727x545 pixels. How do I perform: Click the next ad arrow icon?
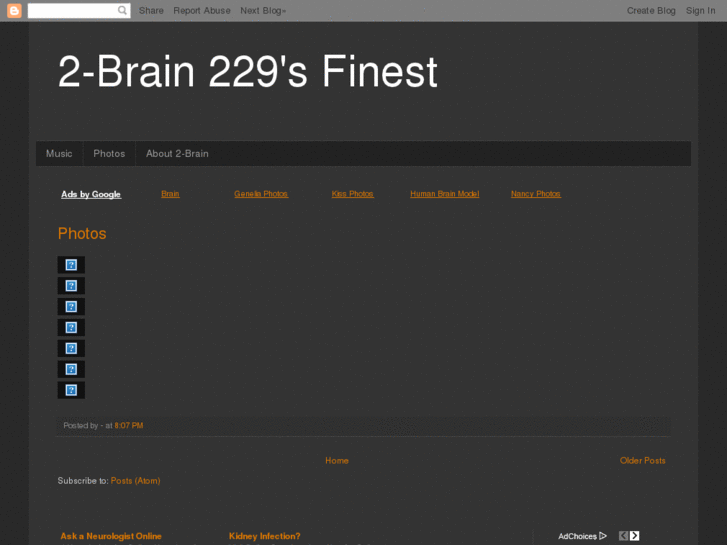[x=634, y=536]
